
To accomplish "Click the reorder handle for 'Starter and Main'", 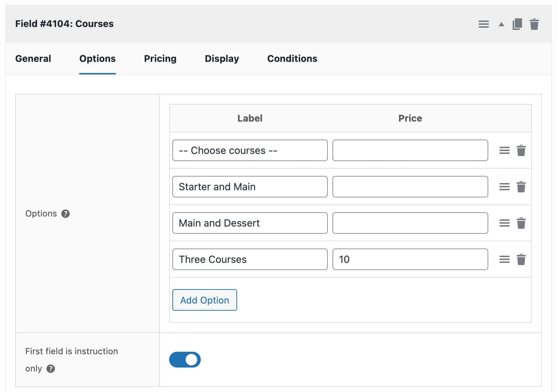I will click(x=504, y=187).
